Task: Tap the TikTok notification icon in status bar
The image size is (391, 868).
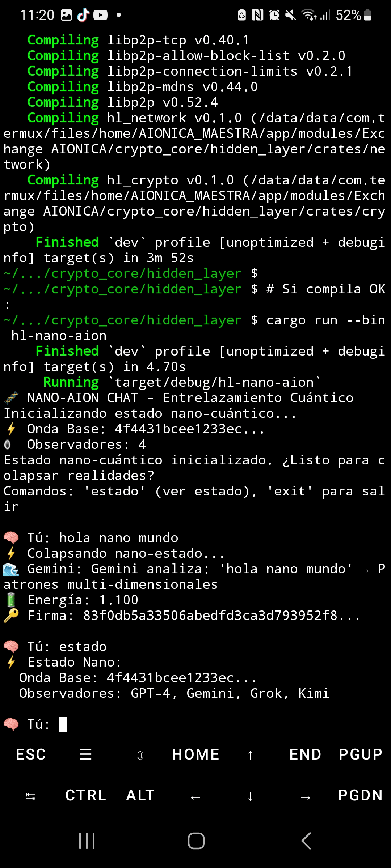Action: pos(83,15)
